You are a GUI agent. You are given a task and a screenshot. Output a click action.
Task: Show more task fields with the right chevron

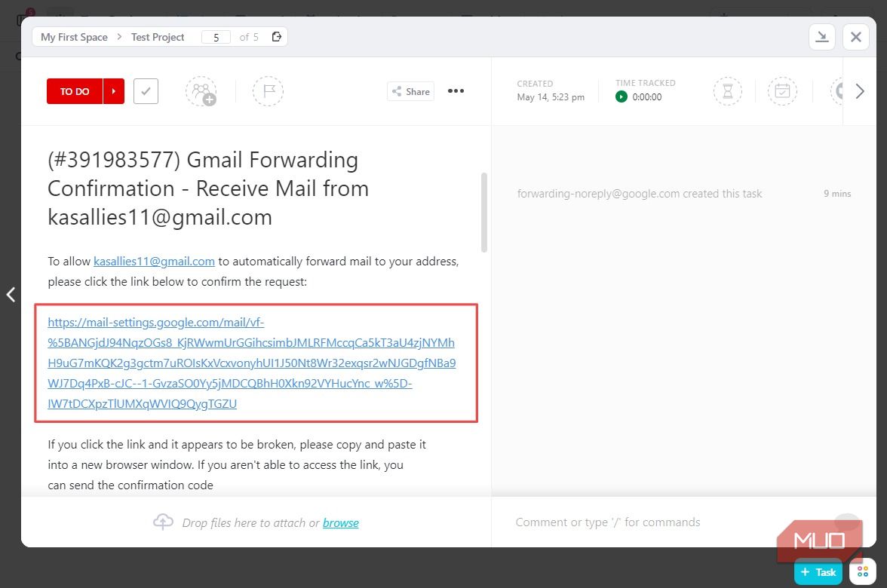pyautogui.click(x=860, y=91)
